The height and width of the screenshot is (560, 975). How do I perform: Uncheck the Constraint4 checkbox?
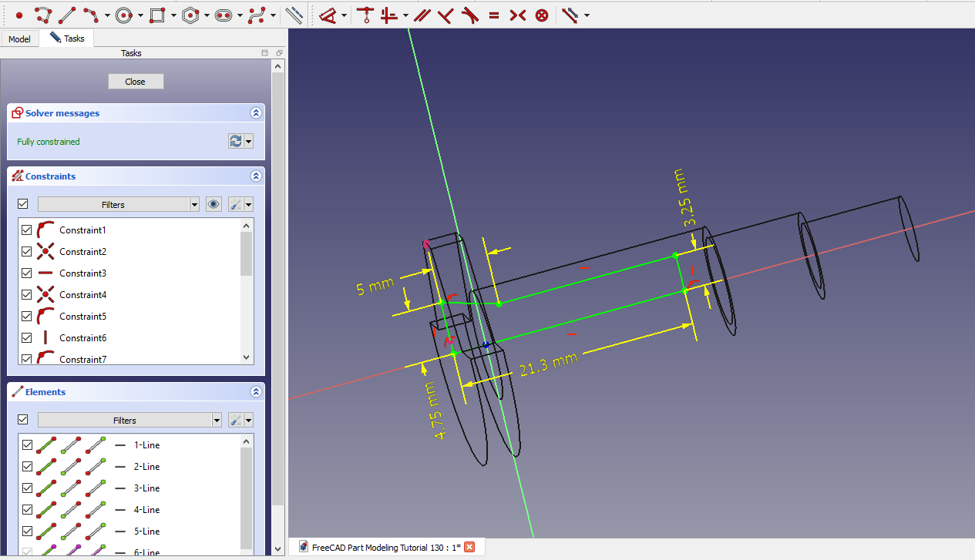[27, 295]
